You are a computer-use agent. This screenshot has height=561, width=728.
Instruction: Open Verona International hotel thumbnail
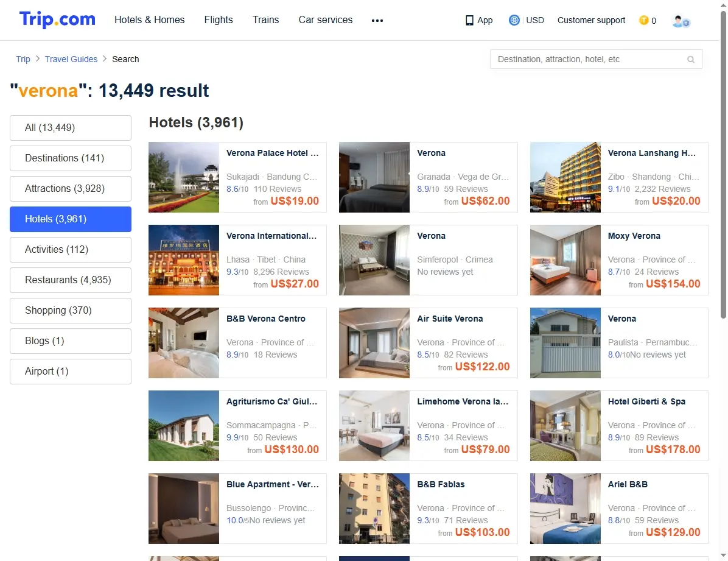[x=184, y=260]
